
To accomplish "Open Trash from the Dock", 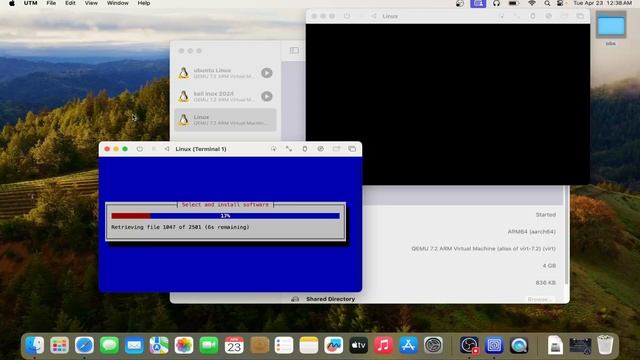I will pos(605,345).
